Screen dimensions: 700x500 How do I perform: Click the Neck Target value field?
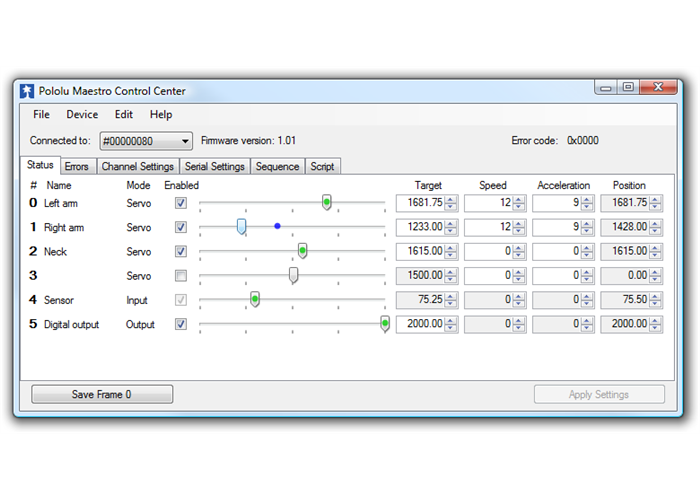tap(420, 251)
